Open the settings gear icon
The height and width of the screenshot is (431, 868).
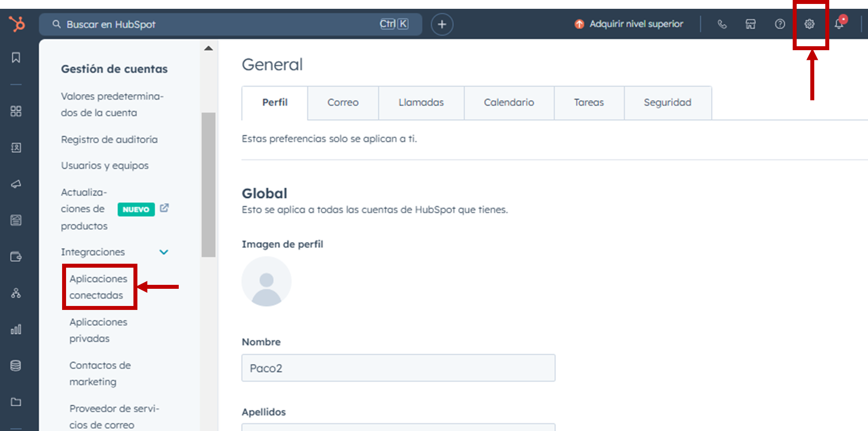(809, 24)
